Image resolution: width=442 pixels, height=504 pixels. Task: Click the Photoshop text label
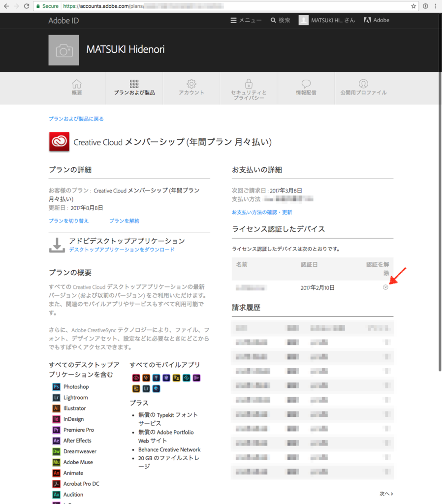click(x=76, y=387)
